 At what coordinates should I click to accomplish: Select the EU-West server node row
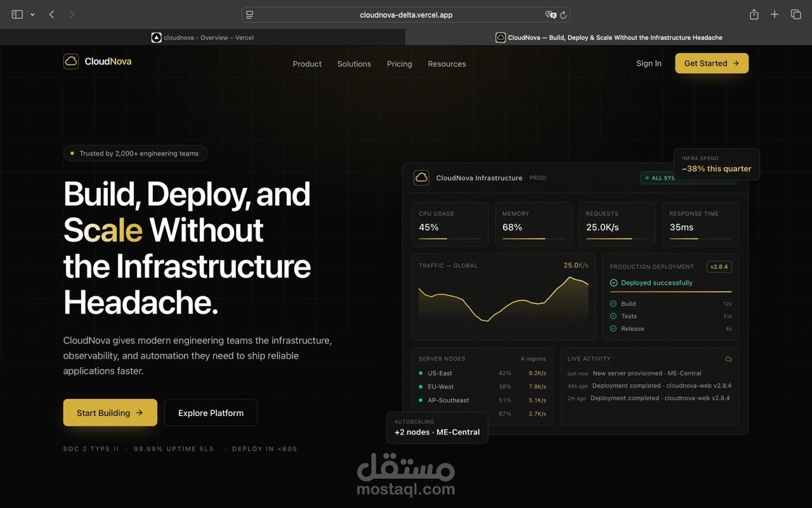(x=482, y=387)
